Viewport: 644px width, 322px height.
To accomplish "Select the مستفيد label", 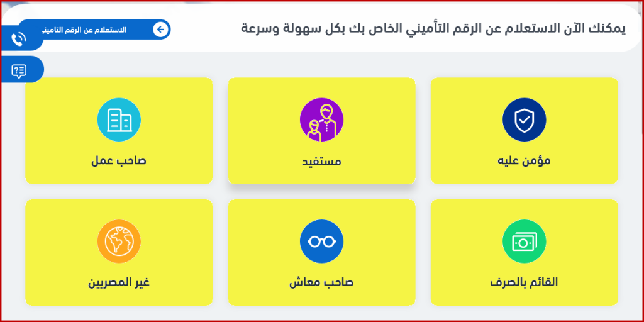I will click(321, 162).
